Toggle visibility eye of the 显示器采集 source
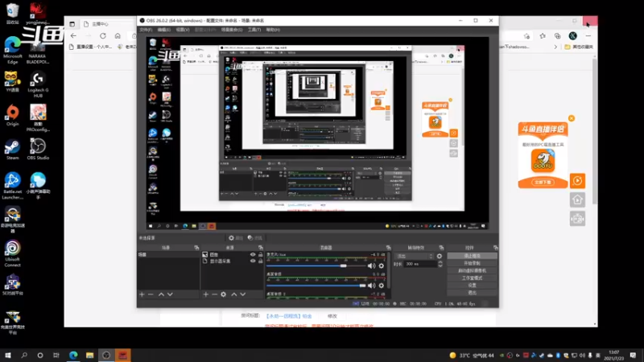Screen dimensions: 644x362 253,261
